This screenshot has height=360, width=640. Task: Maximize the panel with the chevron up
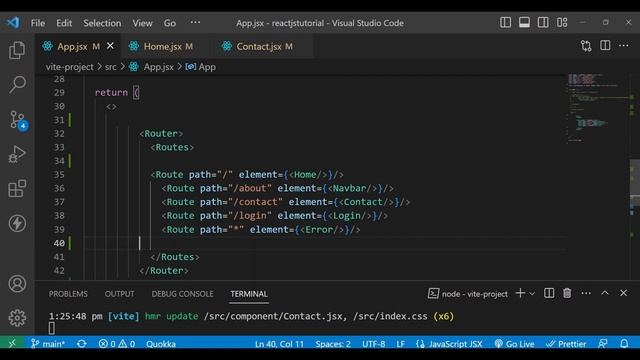(x=605, y=293)
